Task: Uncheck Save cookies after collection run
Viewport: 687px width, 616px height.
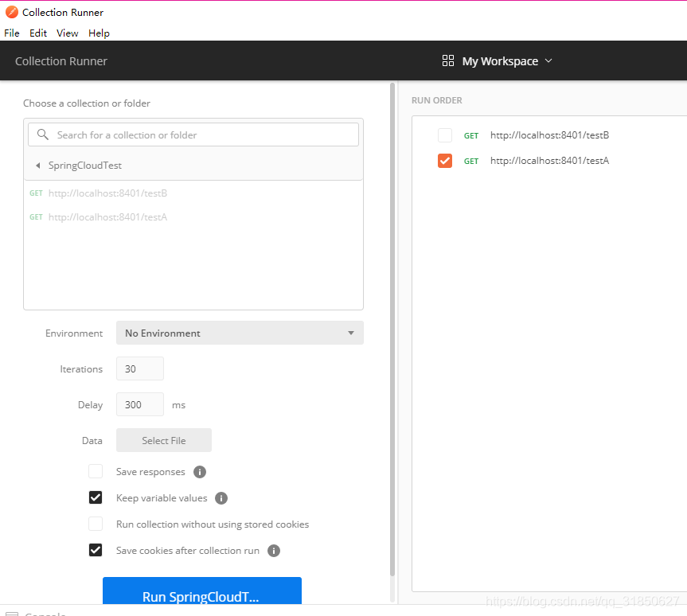Action: 96,550
